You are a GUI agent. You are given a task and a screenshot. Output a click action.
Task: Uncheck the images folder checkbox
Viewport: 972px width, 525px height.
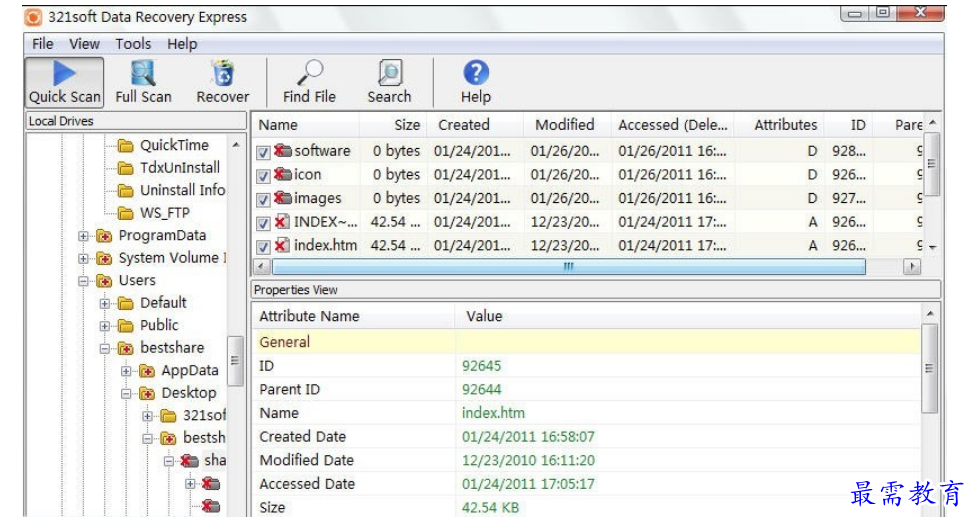(263, 199)
